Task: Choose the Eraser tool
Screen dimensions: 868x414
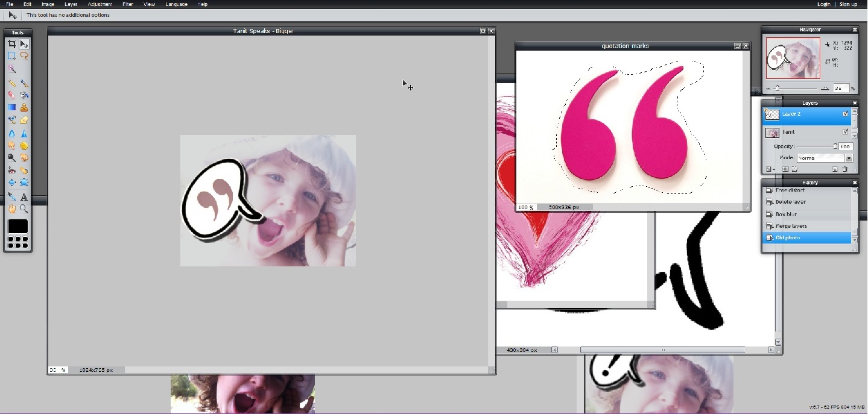Action: point(11,95)
